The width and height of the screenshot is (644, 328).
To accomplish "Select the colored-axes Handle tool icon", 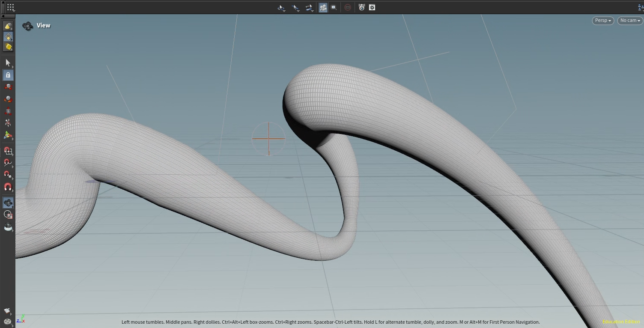I will tap(8, 135).
